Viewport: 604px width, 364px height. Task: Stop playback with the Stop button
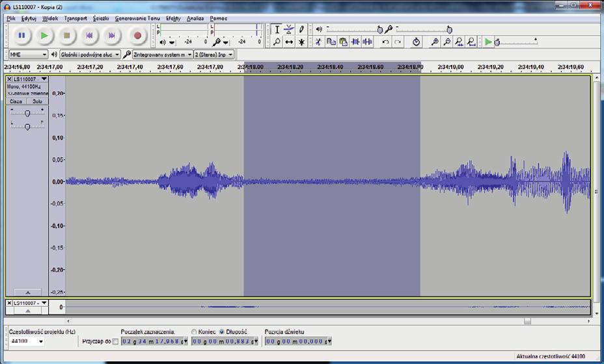66,35
